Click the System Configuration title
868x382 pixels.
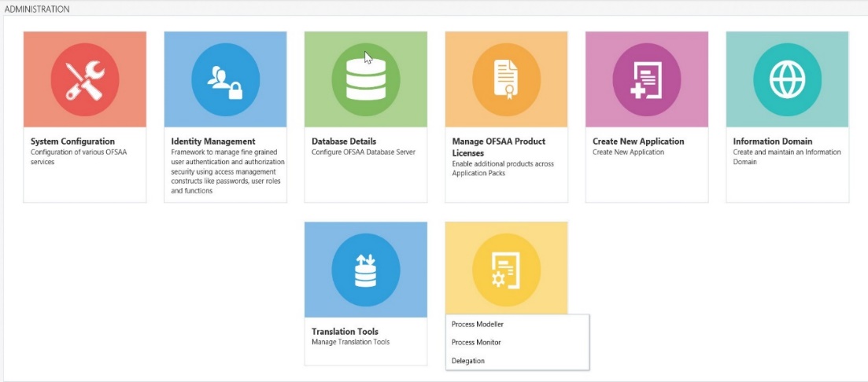click(72, 141)
